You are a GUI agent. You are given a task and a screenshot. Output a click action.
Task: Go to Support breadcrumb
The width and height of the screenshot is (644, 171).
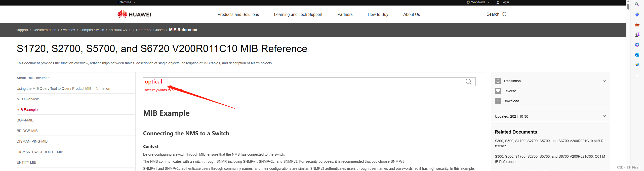click(22, 30)
